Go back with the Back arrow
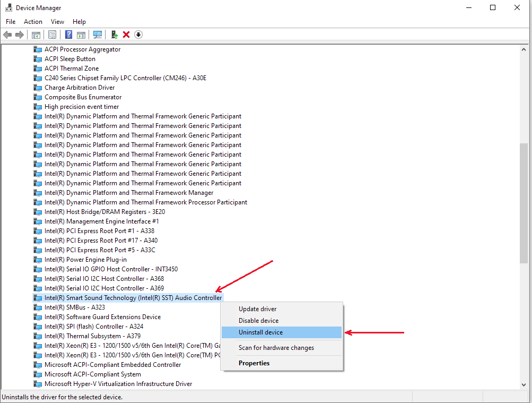 click(x=7, y=35)
